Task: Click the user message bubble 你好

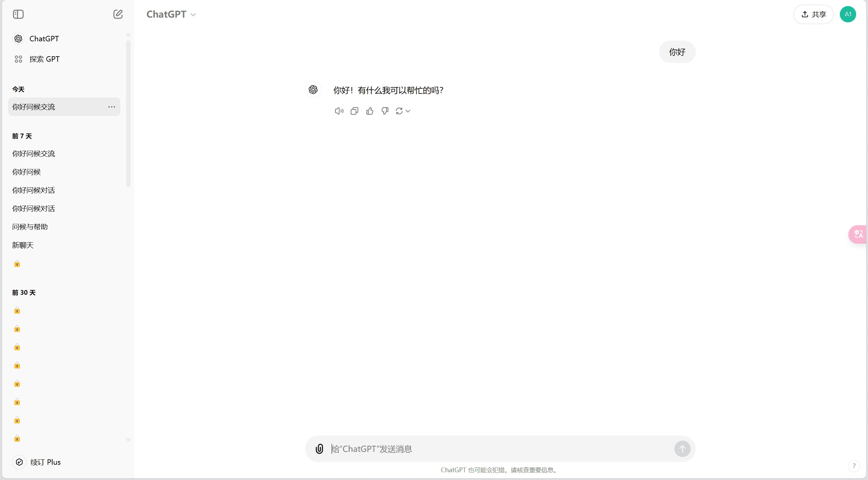Action: [677, 52]
